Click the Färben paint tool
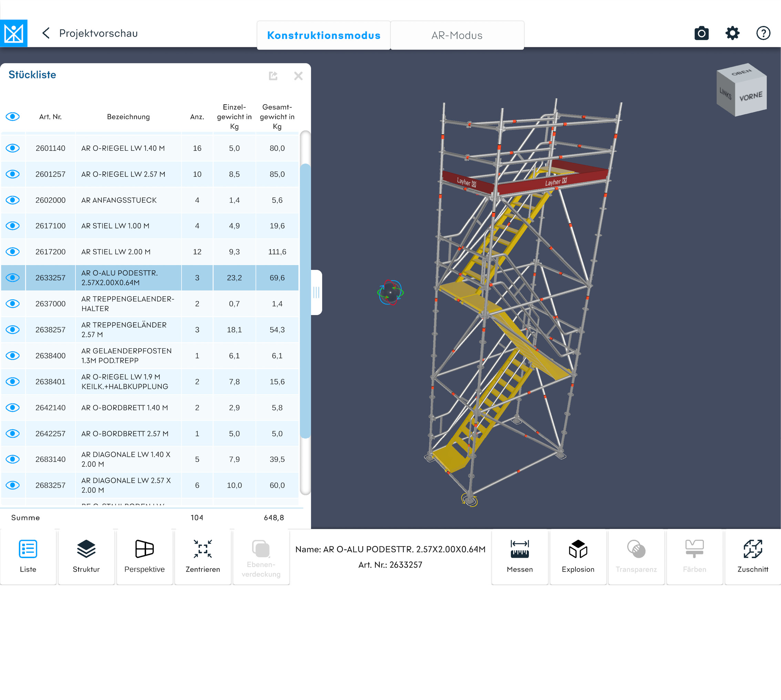Image resolution: width=781 pixels, height=700 pixels. tap(695, 556)
